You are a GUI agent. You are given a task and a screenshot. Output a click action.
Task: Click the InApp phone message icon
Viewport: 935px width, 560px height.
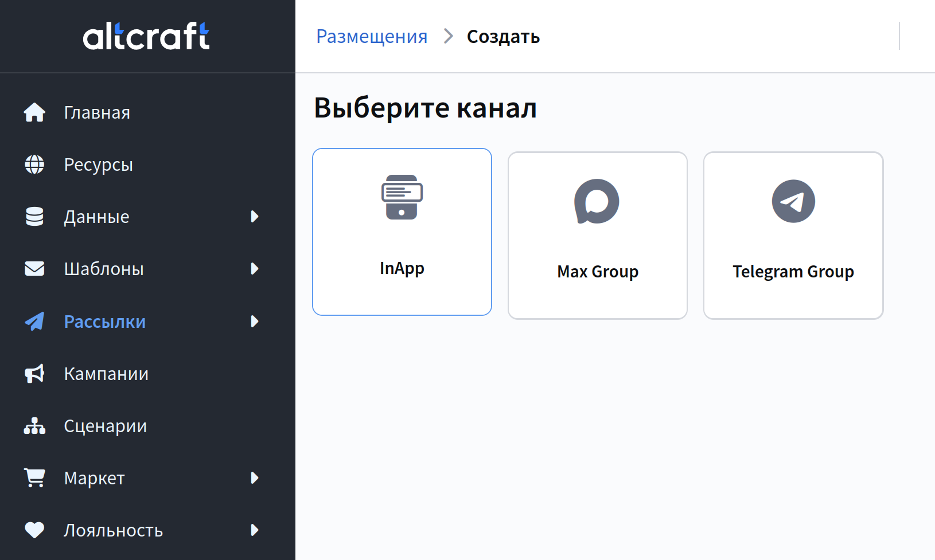coord(402,197)
